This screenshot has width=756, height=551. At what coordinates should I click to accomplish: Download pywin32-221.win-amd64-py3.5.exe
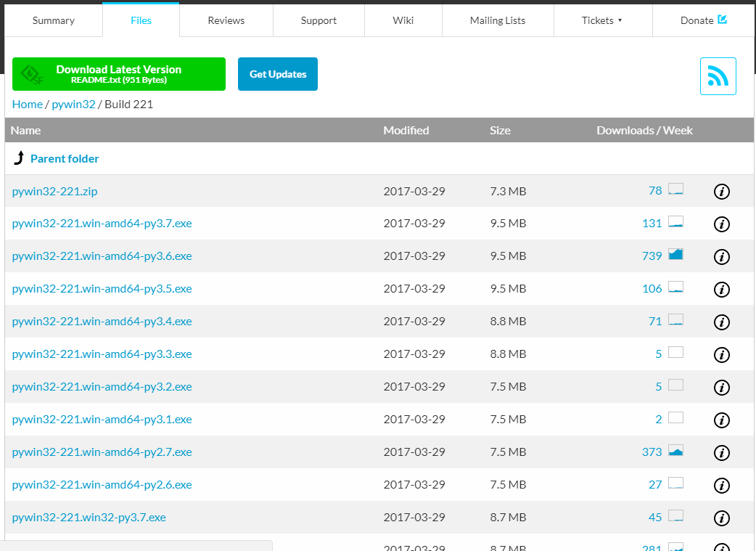coord(102,289)
